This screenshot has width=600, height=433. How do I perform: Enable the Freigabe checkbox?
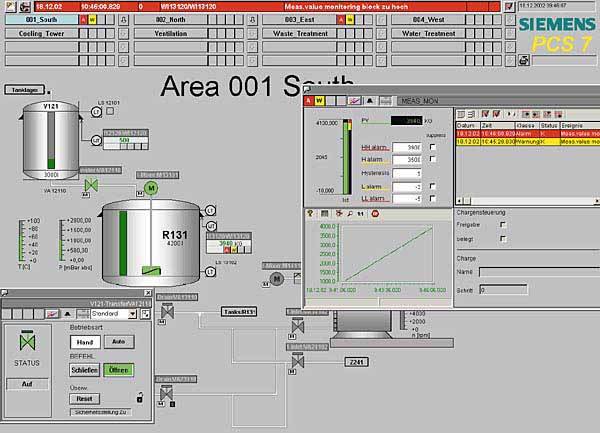click(503, 224)
